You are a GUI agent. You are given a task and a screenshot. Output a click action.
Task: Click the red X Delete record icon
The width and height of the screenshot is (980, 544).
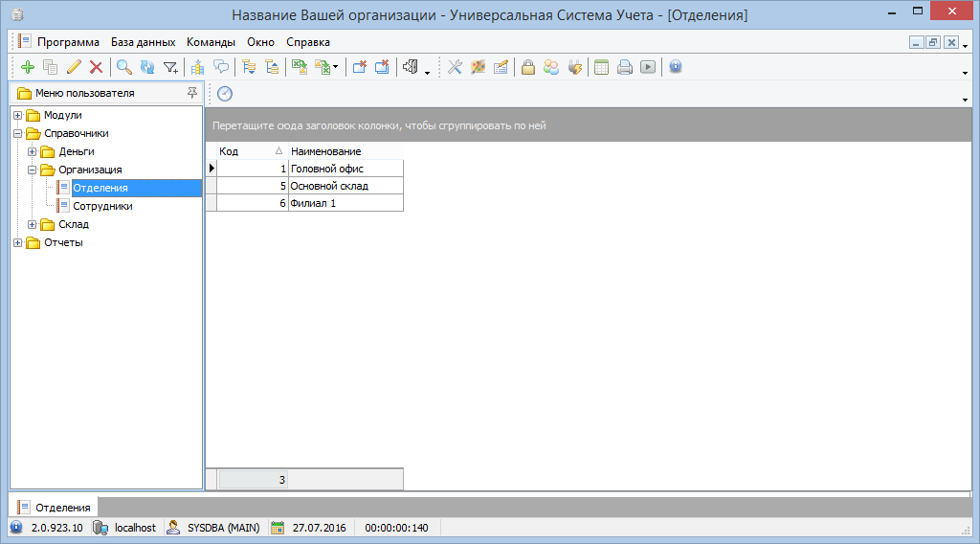[x=96, y=67]
